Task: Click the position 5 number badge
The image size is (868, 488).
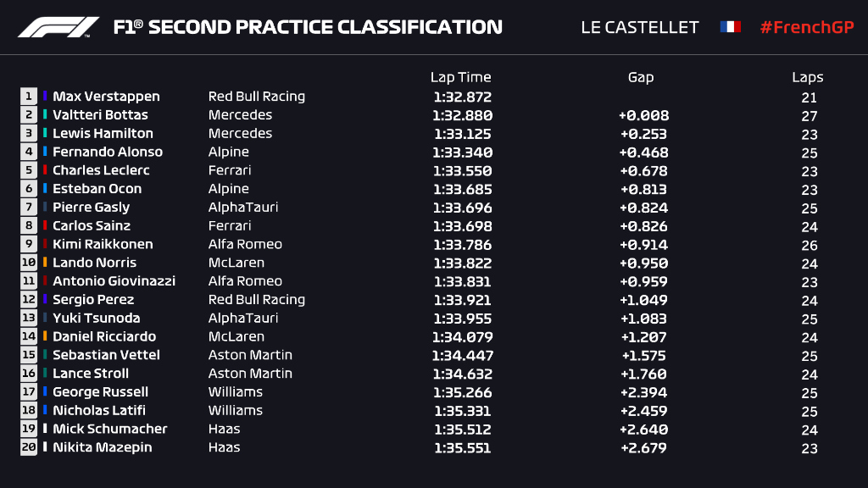Action: coord(29,170)
